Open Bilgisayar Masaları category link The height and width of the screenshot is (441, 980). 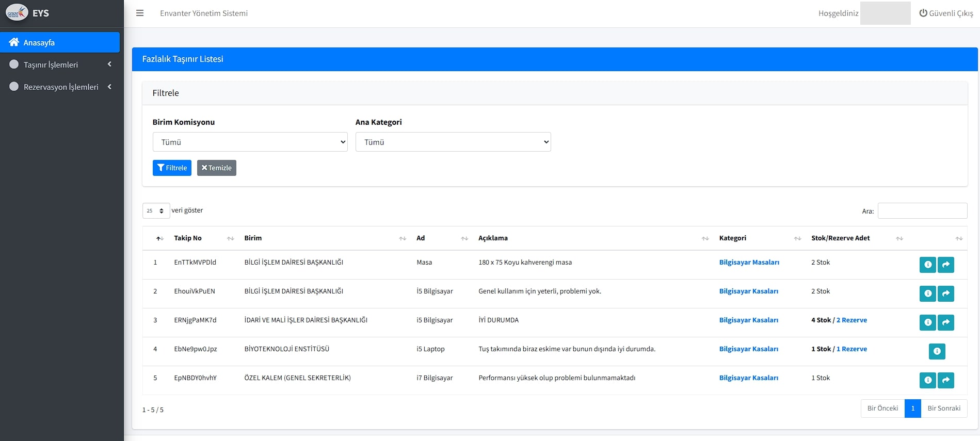click(749, 263)
